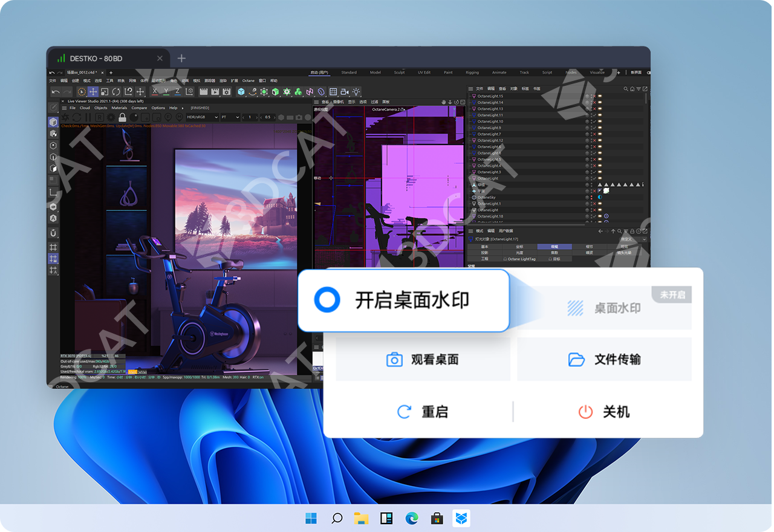Open the HDR/sRGB dropdown
This screenshot has height=532, width=774.
(203, 117)
